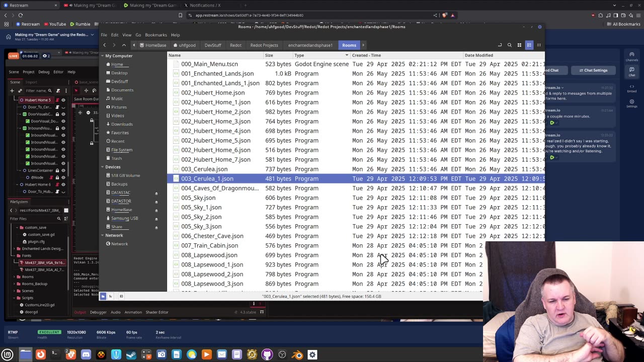This screenshot has height=362, width=644.
Task: Toggle location entry icon beside search
Action: (500, 45)
